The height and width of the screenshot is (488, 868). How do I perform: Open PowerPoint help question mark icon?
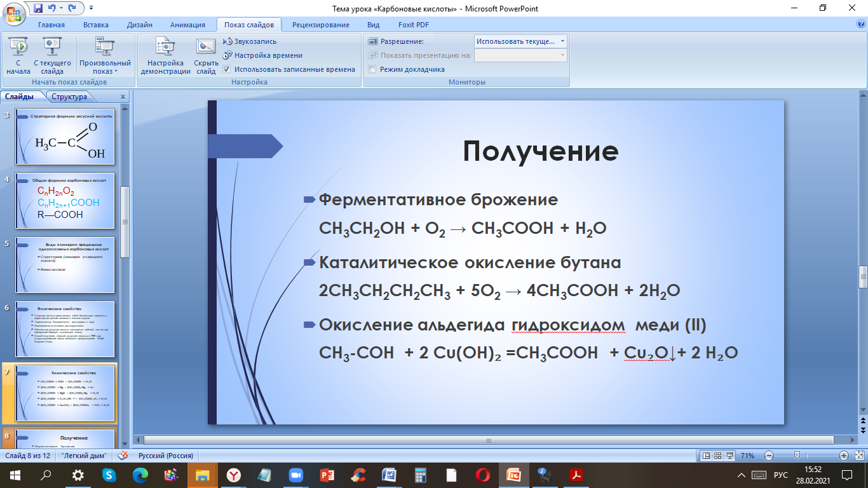[861, 24]
